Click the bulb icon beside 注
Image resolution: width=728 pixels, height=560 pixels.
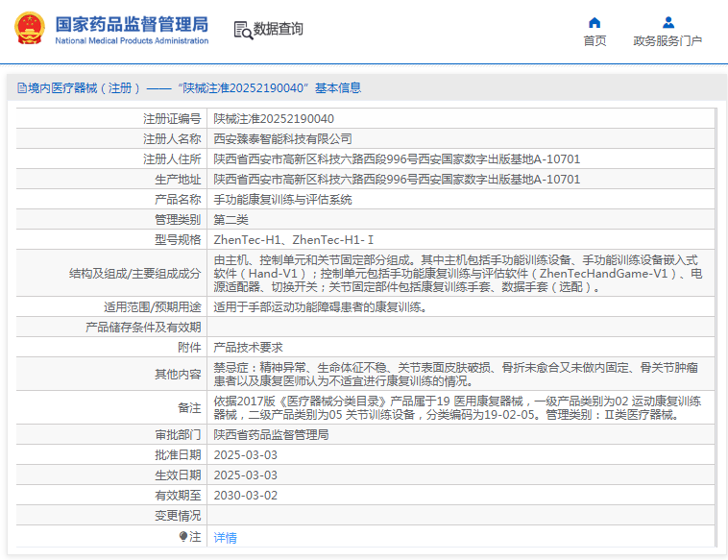[183, 536]
